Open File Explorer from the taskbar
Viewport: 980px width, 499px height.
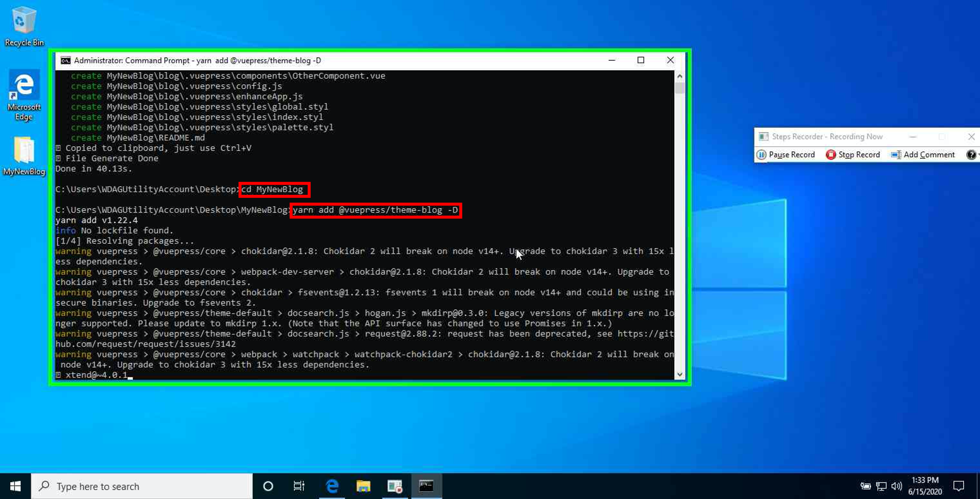(363, 486)
